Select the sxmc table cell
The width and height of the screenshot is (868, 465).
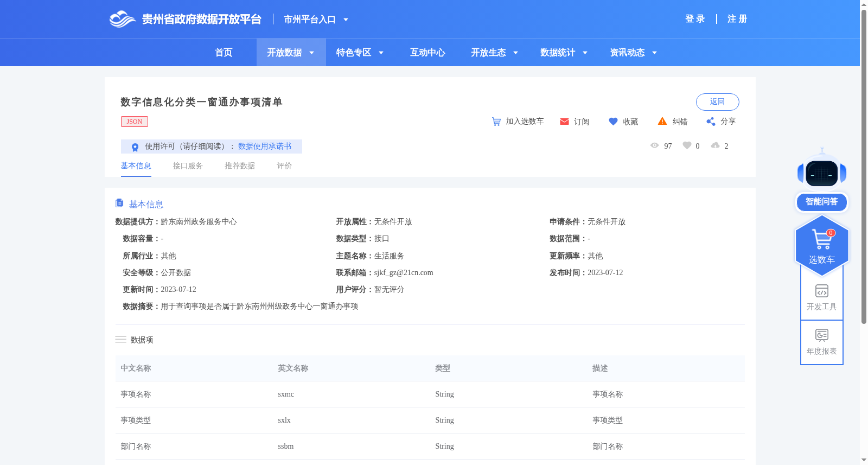pos(286,394)
